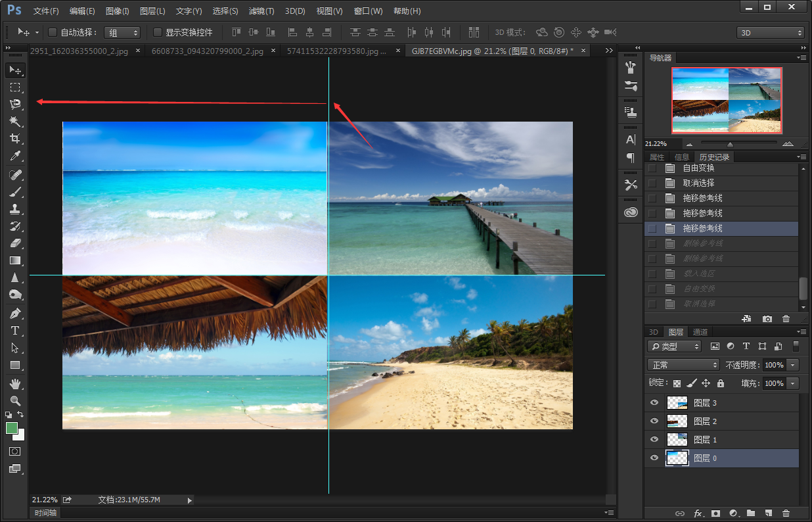Image resolution: width=812 pixels, height=522 pixels.
Task: Expand the 不透明度 opacity dropdown arrow
Action: click(793, 365)
